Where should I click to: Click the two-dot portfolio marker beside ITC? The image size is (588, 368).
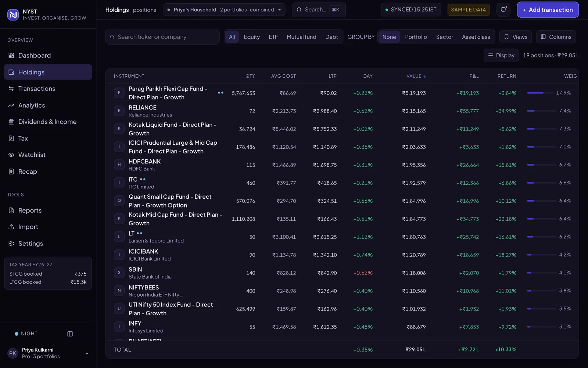pyautogui.click(x=143, y=180)
